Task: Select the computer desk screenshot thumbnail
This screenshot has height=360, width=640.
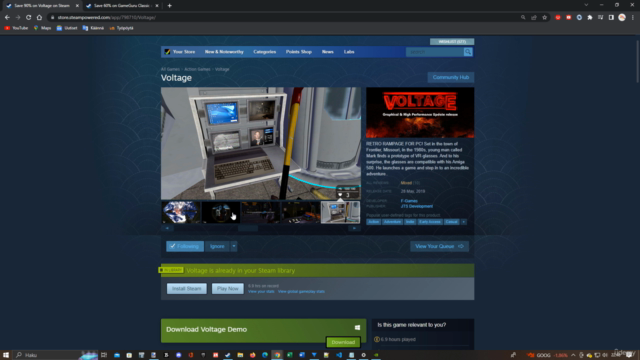Action: click(x=340, y=212)
